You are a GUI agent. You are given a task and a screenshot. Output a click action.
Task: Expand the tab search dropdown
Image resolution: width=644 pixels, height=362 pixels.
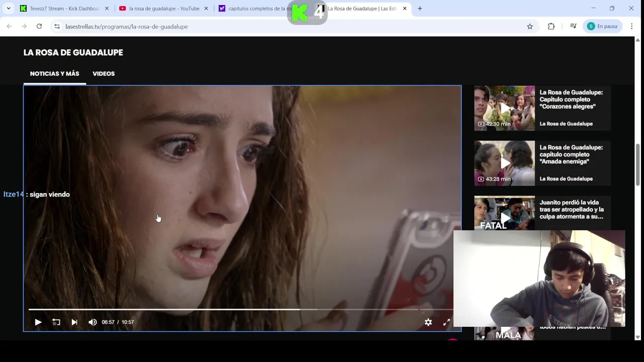[9, 9]
